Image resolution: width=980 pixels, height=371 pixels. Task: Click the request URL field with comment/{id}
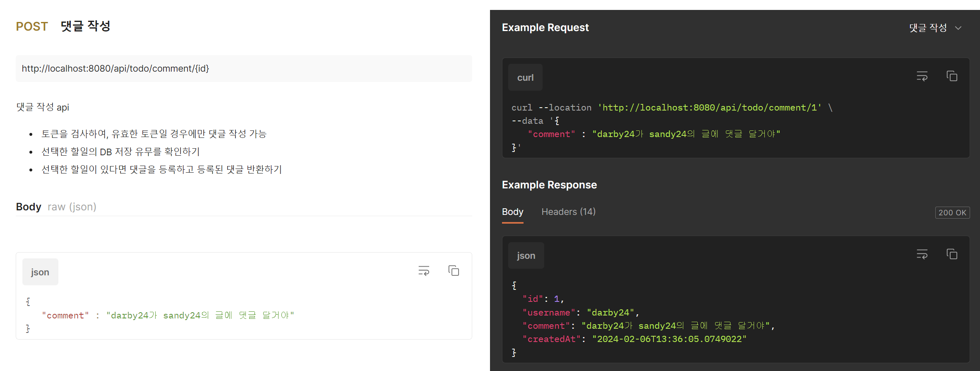coord(244,69)
